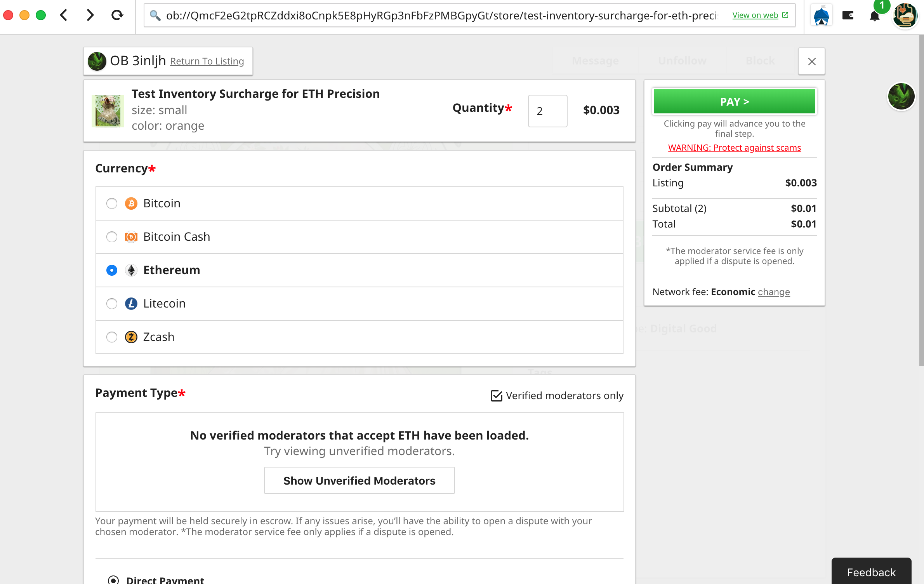924x584 pixels.
Task: Click the Quantity input field
Action: click(547, 111)
